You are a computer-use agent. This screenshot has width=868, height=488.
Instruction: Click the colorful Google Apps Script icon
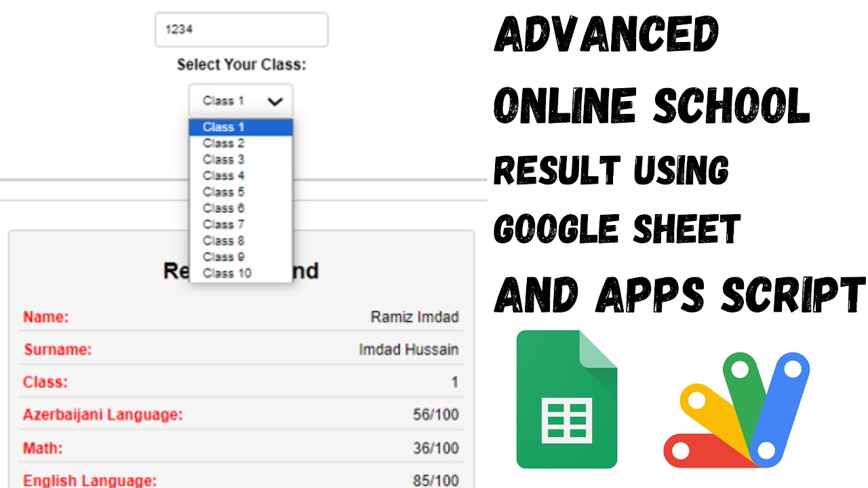[736, 409]
